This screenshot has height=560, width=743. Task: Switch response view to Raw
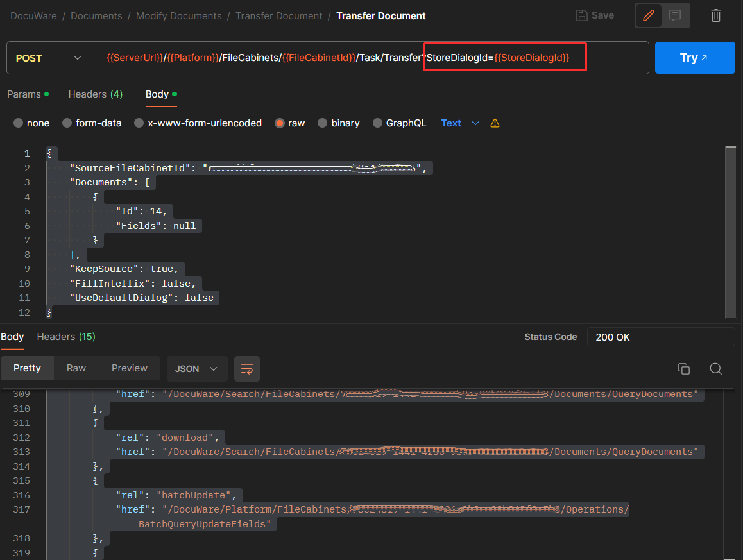pos(76,368)
